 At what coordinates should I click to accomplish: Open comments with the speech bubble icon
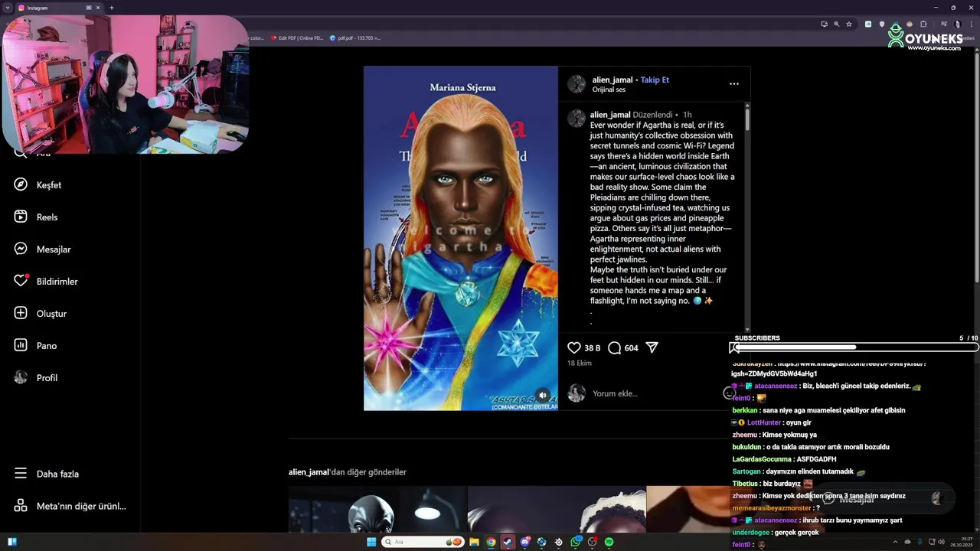(614, 347)
